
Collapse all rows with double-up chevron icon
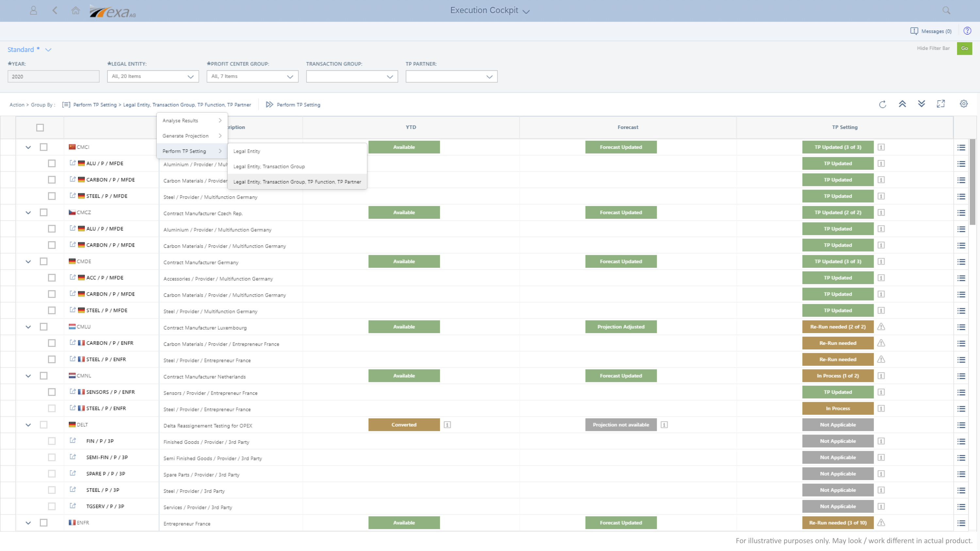902,104
